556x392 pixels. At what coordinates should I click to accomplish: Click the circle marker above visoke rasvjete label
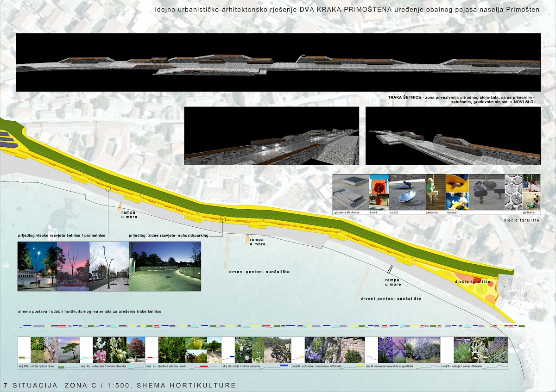pos(108,188)
